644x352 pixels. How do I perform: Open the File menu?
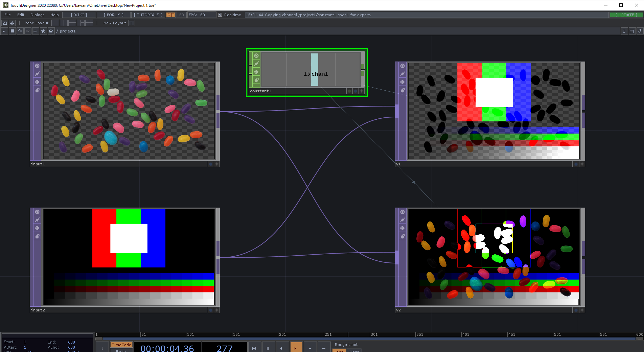coord(7,15)
